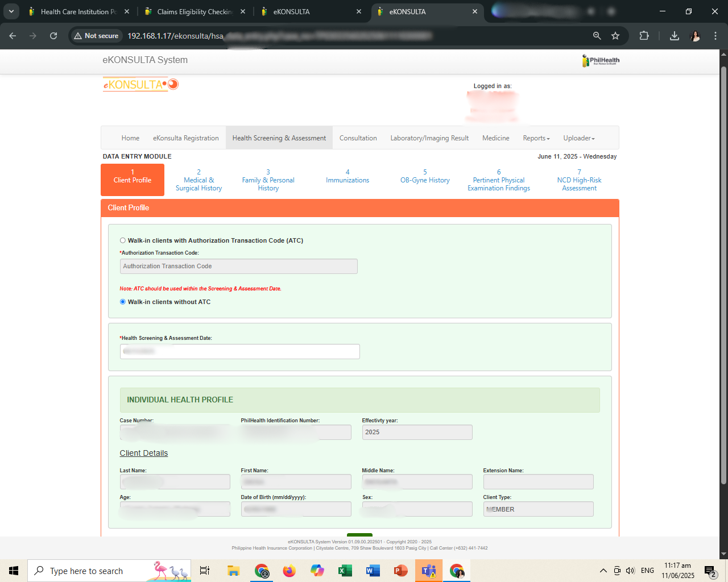Open Word from the taskbar
Image resolution: width=728 pixels, height=582 pixels.
tap(373, 571)
